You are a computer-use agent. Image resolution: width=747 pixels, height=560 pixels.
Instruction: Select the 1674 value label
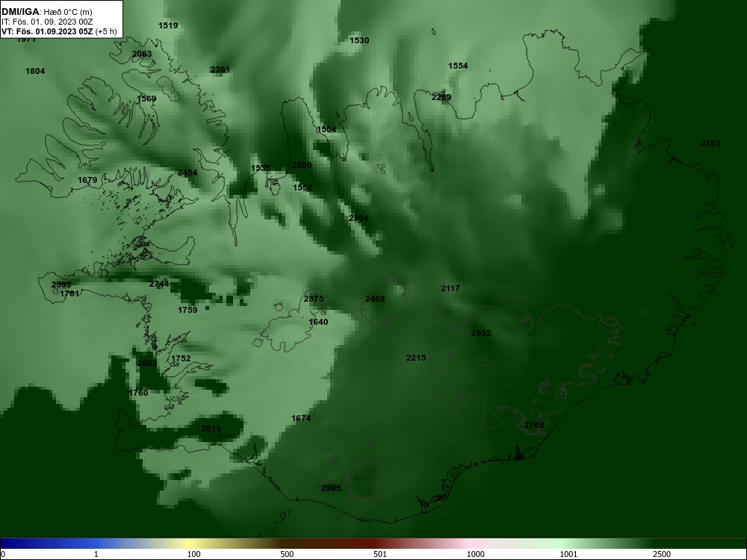coord(301,418)
